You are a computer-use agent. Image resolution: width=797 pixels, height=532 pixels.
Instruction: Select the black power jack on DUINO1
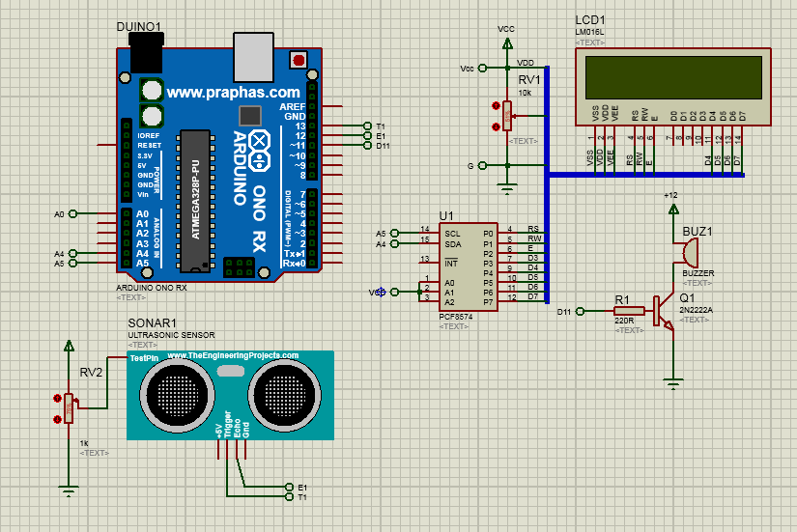click(147, 53)
